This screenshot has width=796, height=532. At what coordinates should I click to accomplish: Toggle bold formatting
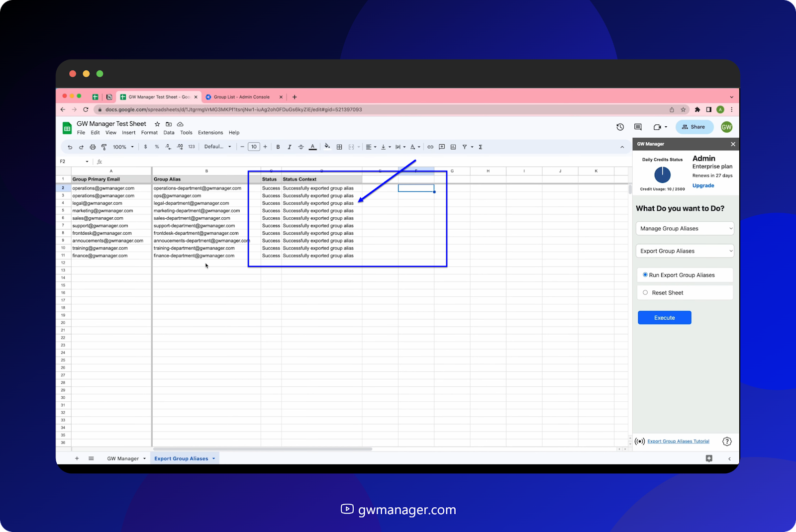[278, 147]
